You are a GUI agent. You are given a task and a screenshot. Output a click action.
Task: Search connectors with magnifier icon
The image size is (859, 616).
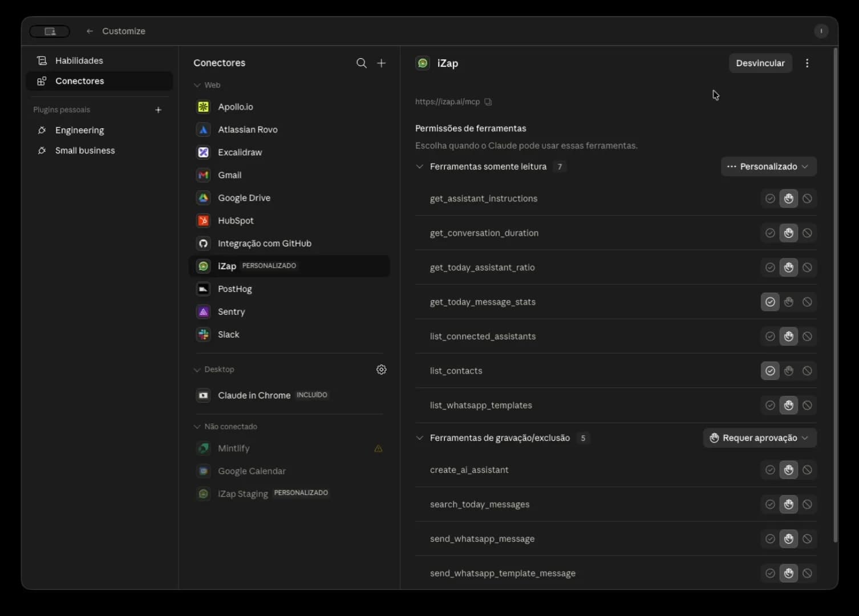362,63
